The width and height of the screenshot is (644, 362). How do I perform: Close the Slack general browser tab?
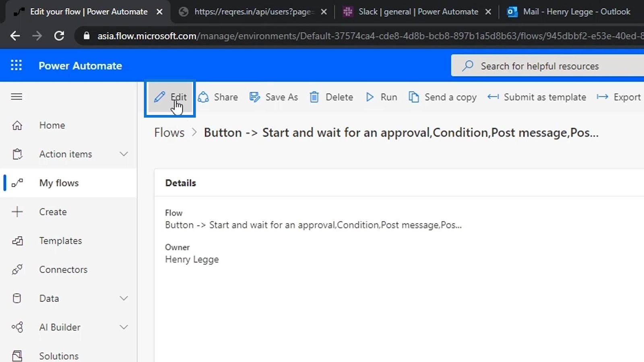click(488, 12)
